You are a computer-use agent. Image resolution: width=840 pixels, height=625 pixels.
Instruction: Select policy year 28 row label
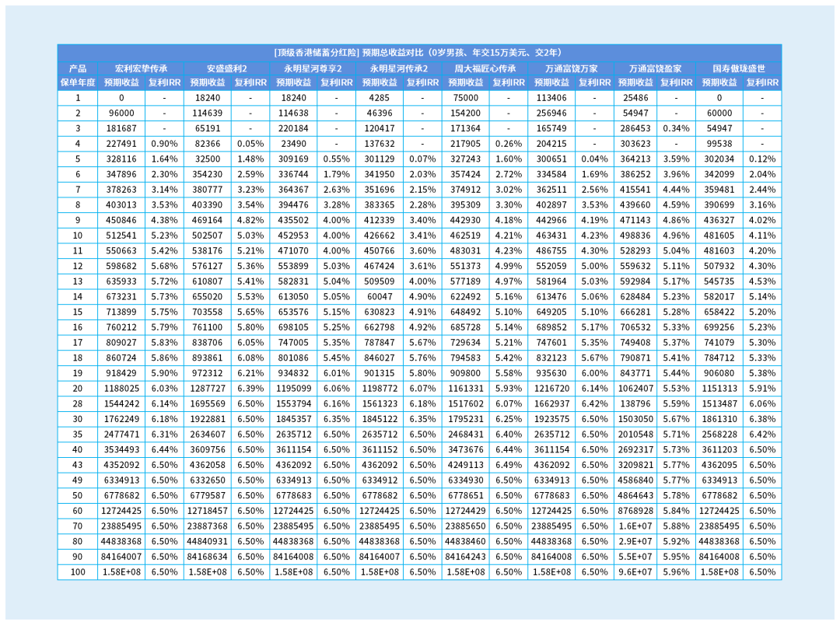coord(78,403)
